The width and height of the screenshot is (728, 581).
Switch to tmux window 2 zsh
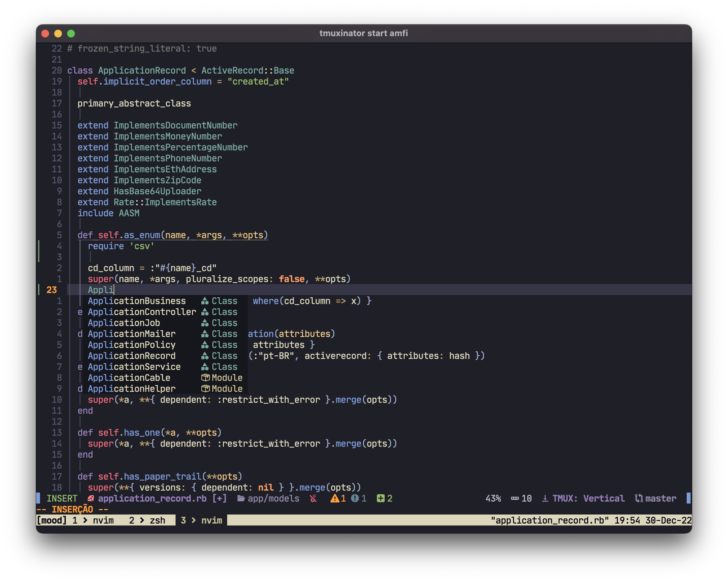(147, 521)
